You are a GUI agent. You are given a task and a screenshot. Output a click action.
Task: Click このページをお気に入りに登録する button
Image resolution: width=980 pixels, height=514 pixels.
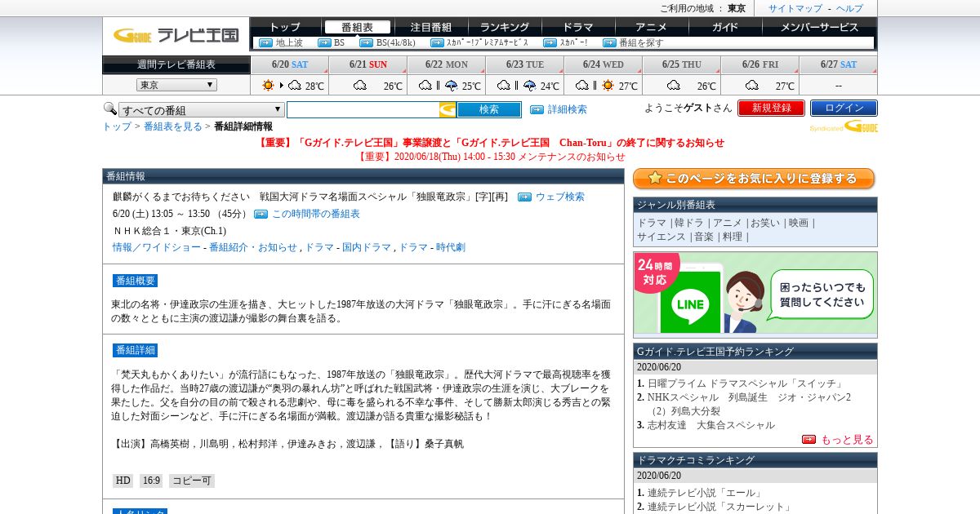754,179
